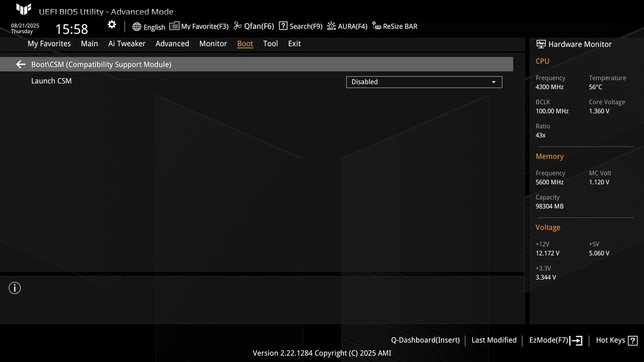Switch to the Ai Tweaker tab
Image resolution: width=644 pixels, height=362 pixels.
click(x=127, y=44)
